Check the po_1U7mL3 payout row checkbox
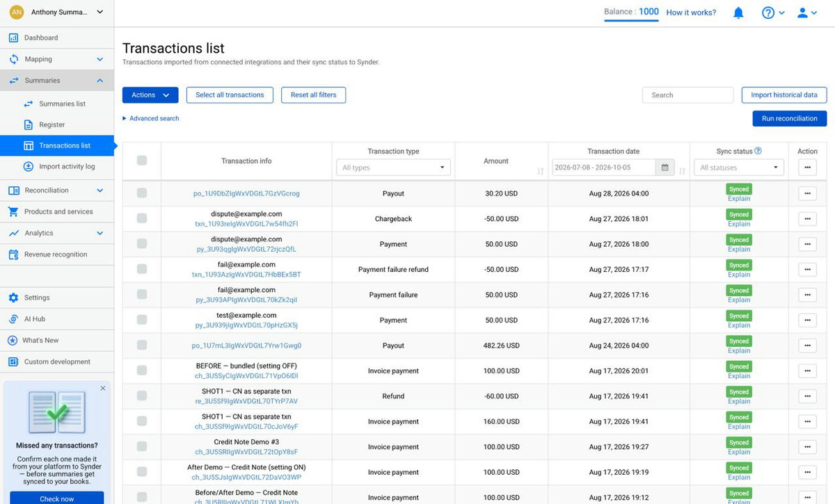This screenshot has width=835, height=504. click(x=142, y=346)
